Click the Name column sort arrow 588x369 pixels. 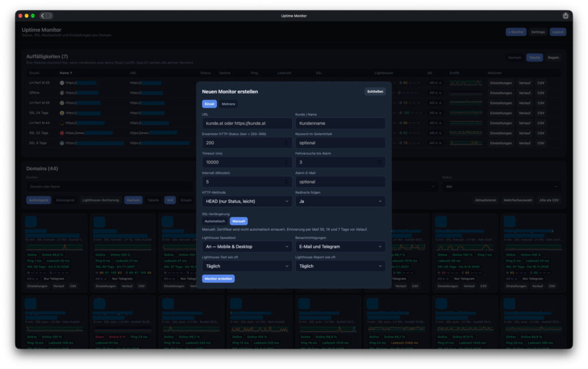71,73
